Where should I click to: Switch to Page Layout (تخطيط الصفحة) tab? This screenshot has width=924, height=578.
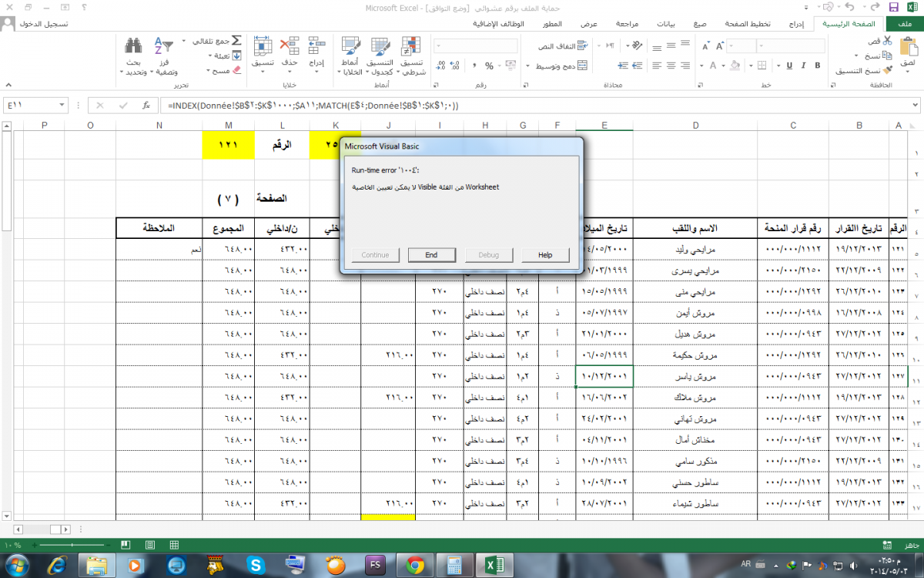(747, 24)
